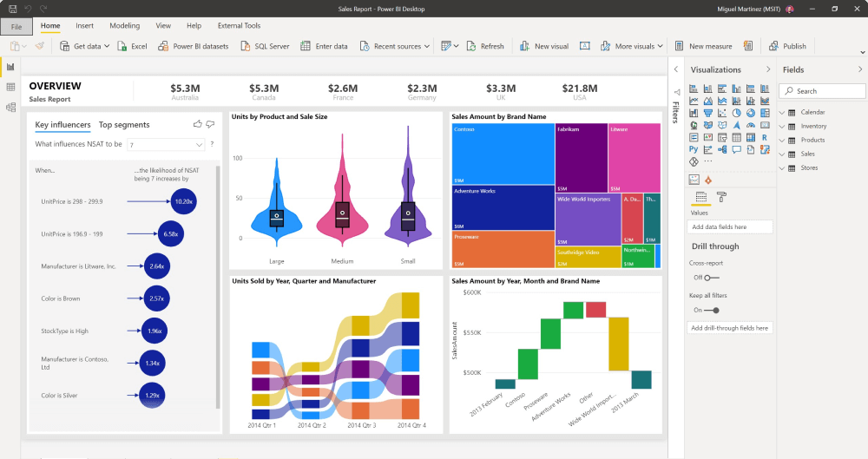868x459 pixels.
Task: Expand the Filters pane arrow
Action: [676, 69]
